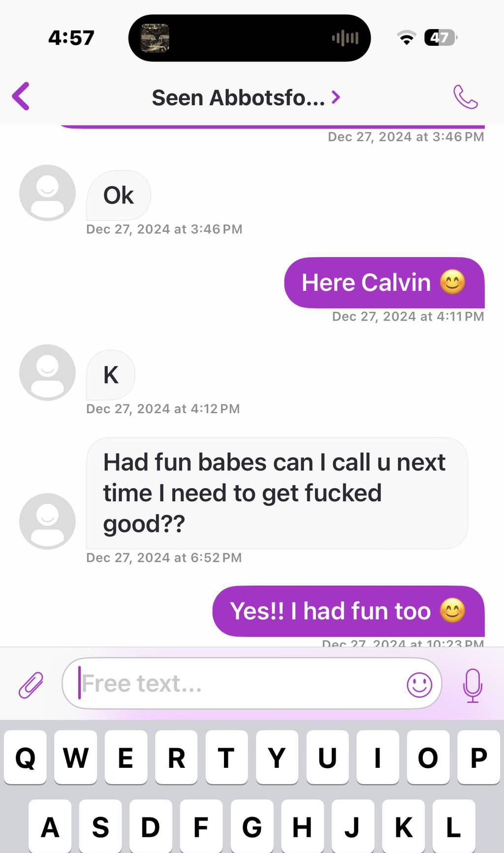Tap the audio waveform indicator in Dynamic Island
This screenshot has width=504, height=853.
coord(345,38)
